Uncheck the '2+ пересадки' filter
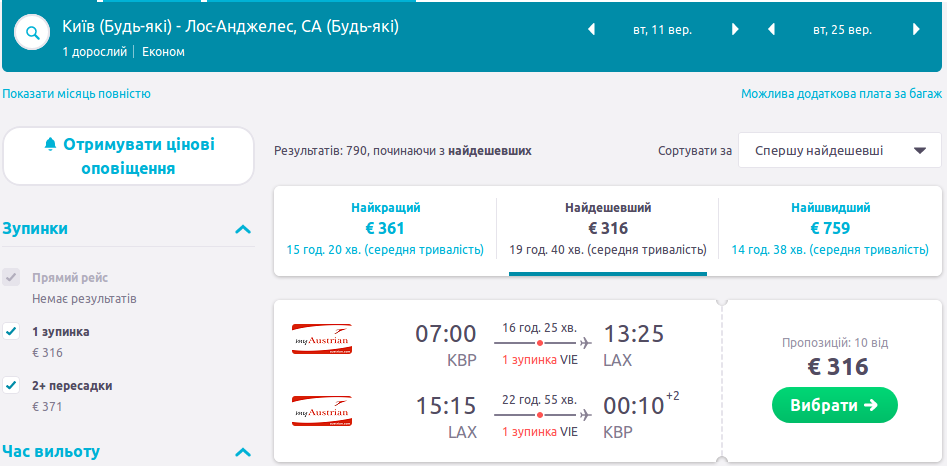947x466 pixels. coord(11,385)
